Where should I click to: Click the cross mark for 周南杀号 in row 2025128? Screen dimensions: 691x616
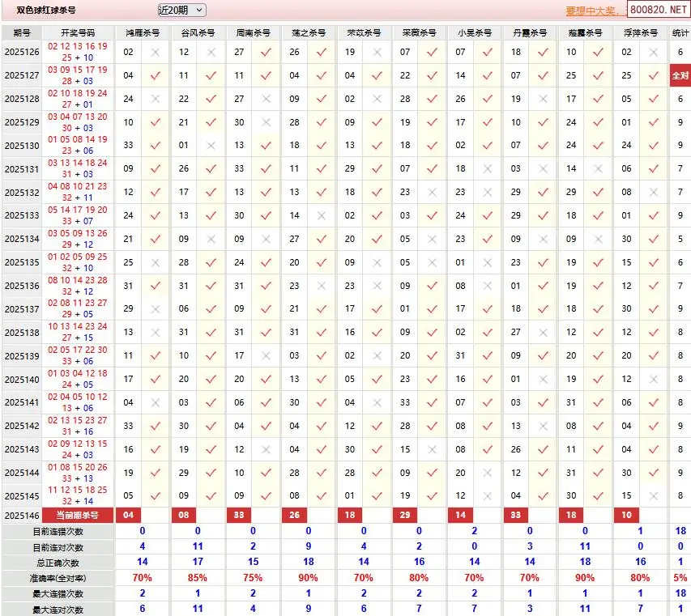pos(266,99)
